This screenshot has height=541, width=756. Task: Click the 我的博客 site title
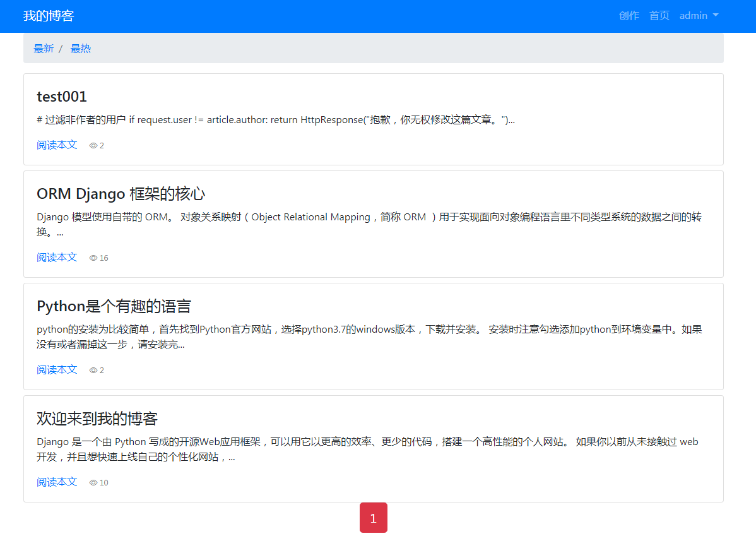tap(49, 16)
